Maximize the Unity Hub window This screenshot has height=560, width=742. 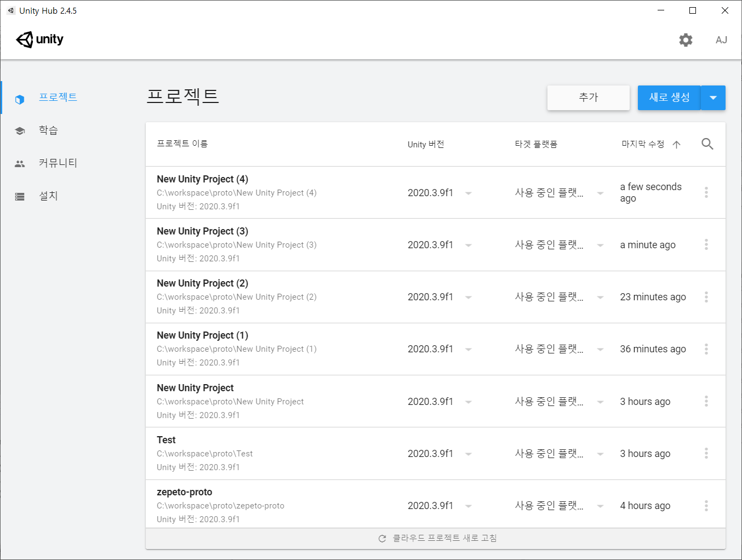tap(693, 10)
